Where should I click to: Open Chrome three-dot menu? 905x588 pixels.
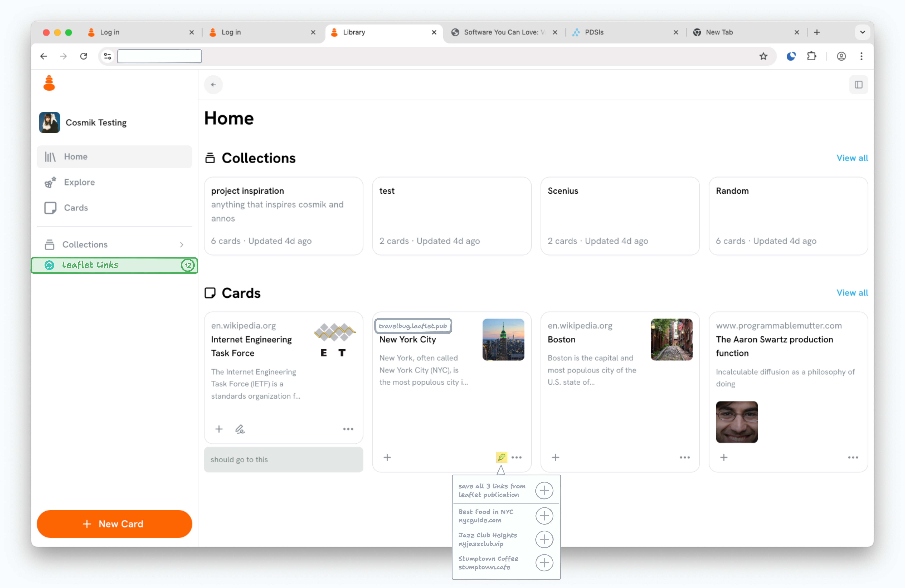861,56
